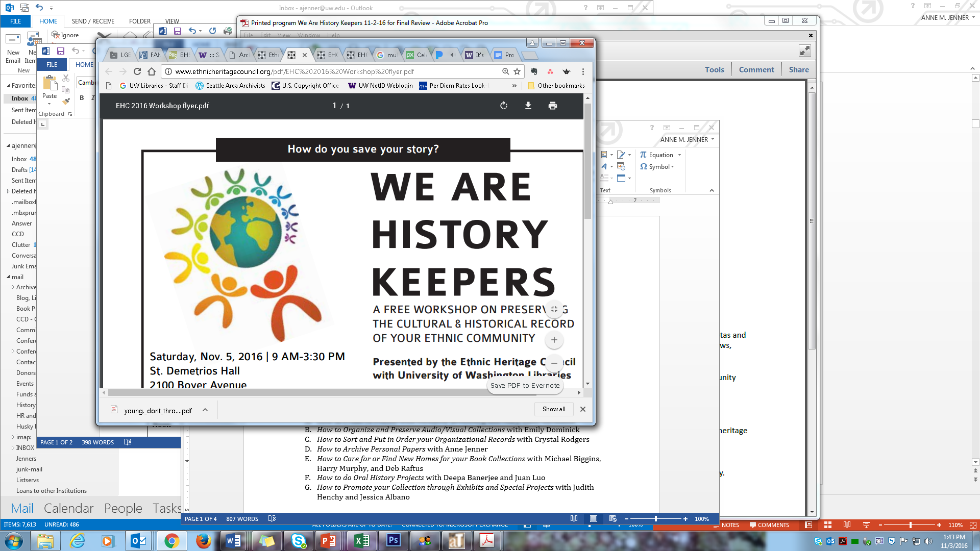The width and height of the screenshot is (980, 551).
Task: Open Comment pane in Adobe Acrobat
Action: click(x=756, y=70)
